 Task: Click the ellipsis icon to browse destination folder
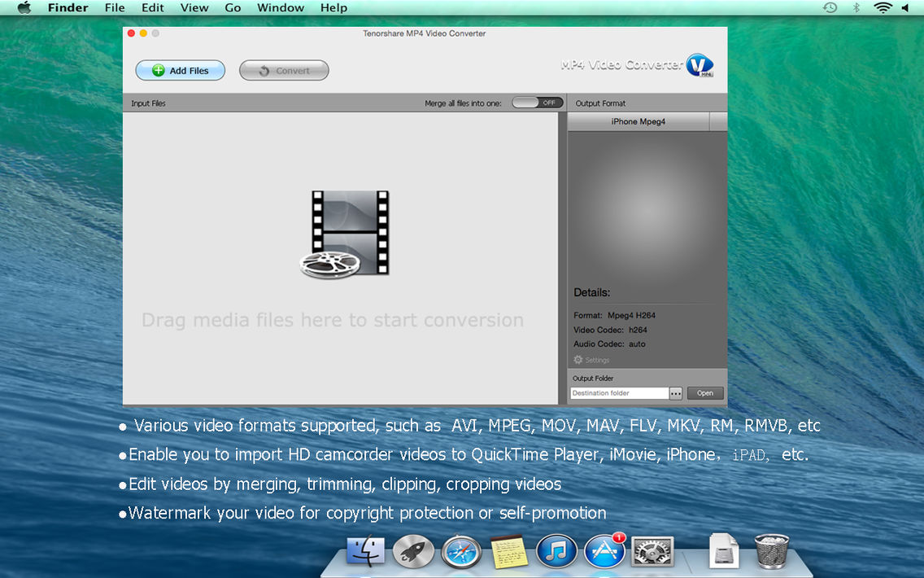(x=675, y=392)
